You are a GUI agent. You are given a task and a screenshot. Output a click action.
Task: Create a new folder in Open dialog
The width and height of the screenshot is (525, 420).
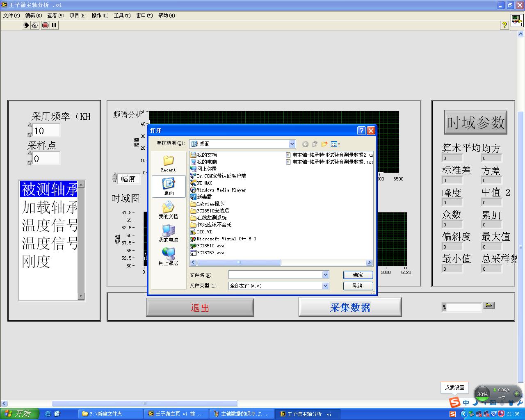(x=324, y=144)
